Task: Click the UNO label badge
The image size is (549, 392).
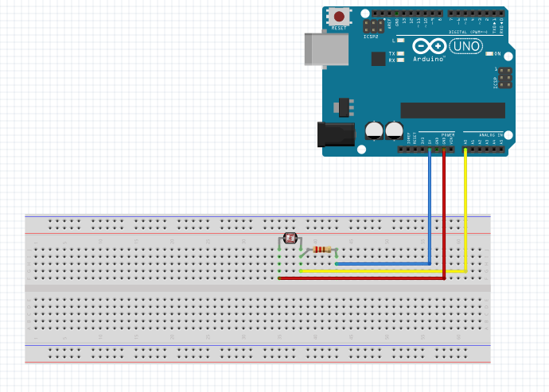Action: [x=466, y=46]
